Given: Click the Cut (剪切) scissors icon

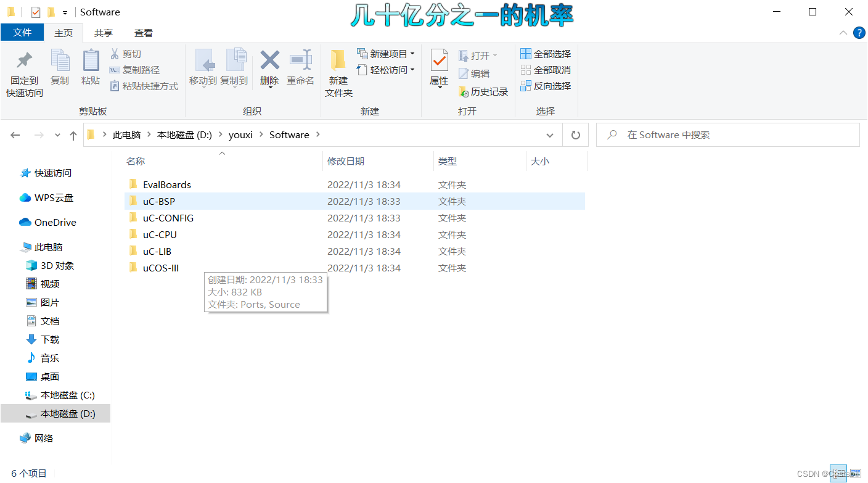Looking at the screenshot, I should 114,54.
